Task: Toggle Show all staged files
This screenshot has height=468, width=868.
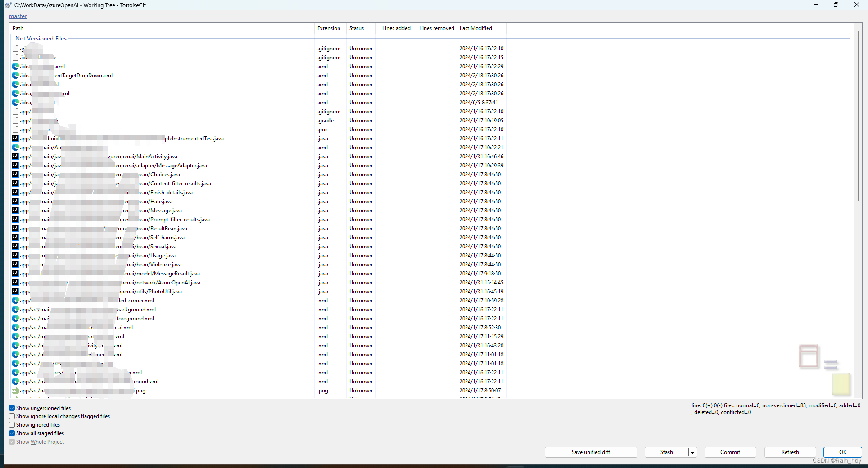Action: [x=12, y=433]
